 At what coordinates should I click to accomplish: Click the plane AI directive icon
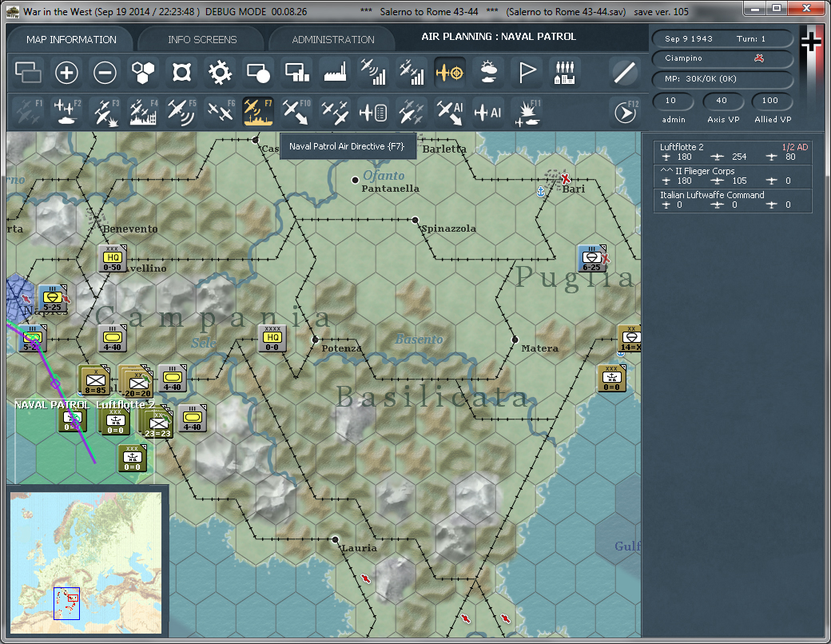tap(488, 112)
